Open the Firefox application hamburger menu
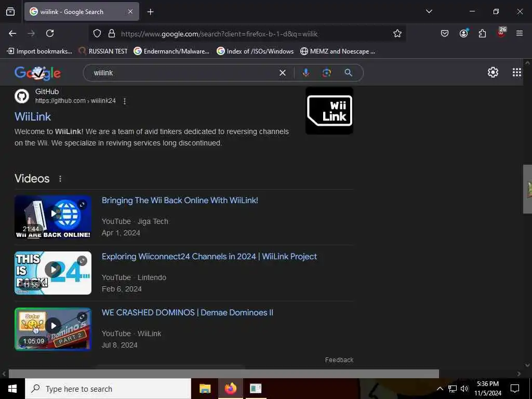532x399 pixels. tap(520, 33)
